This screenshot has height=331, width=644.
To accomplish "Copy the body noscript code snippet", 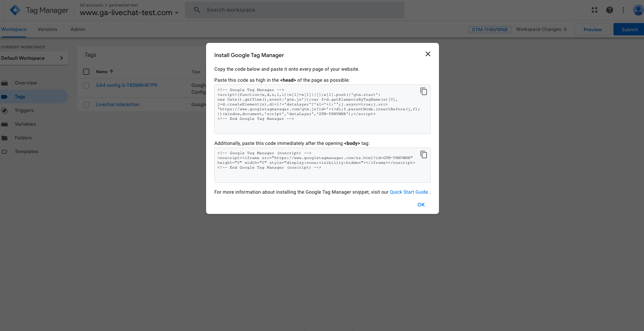I will point(423,155).
